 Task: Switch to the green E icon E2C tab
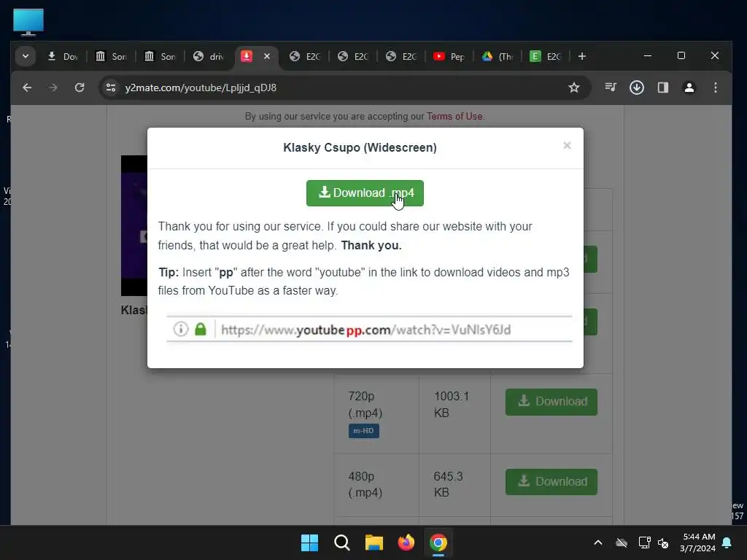pos(546,57)
